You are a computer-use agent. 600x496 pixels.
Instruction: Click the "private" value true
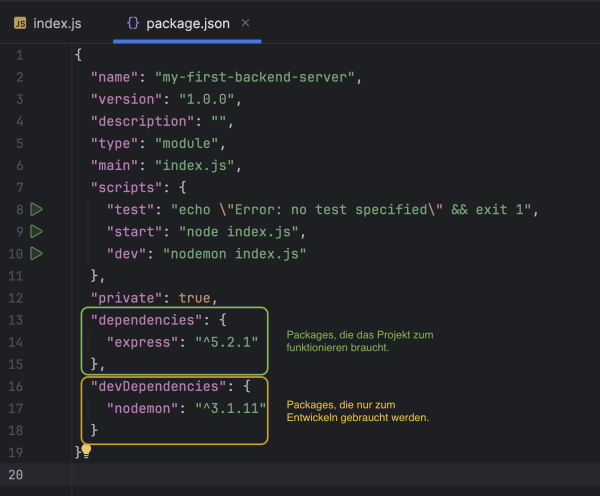coord(195,297)
